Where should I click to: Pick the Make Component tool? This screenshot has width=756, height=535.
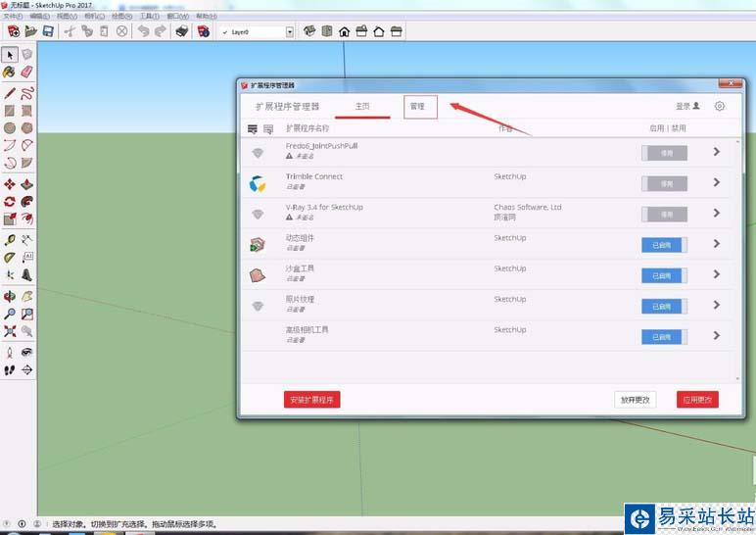(27, 55)
